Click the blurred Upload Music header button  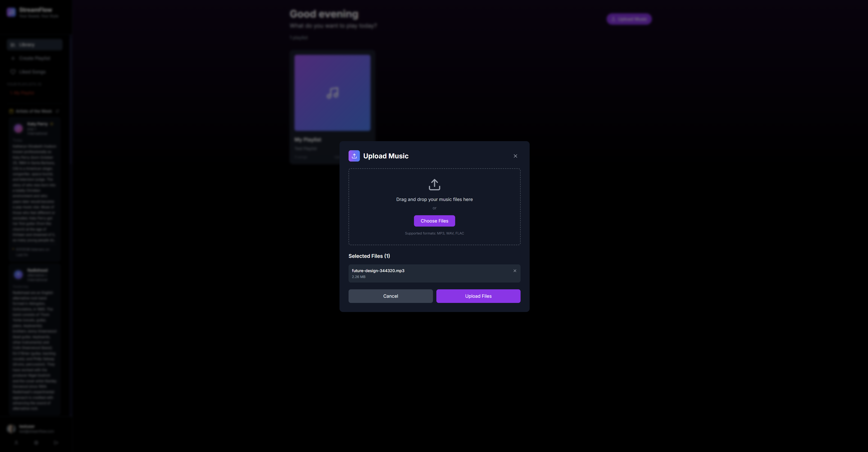coord(629,19)
